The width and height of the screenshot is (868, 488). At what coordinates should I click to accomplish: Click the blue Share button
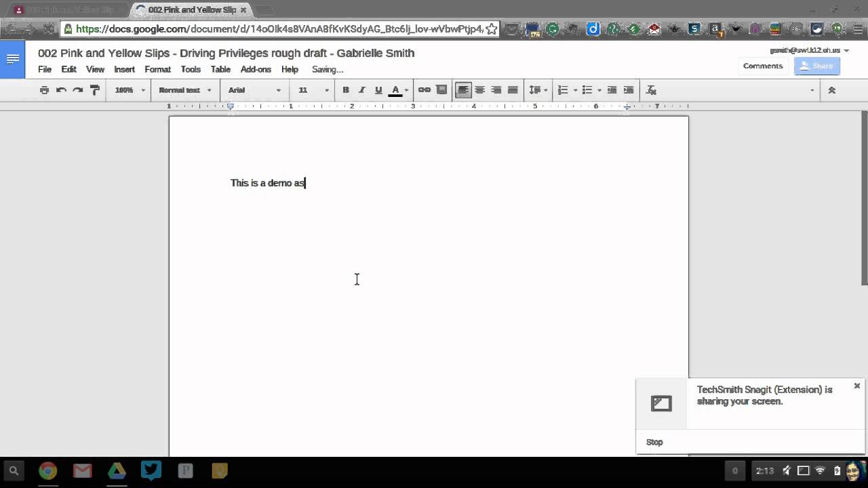coord(816,66)
